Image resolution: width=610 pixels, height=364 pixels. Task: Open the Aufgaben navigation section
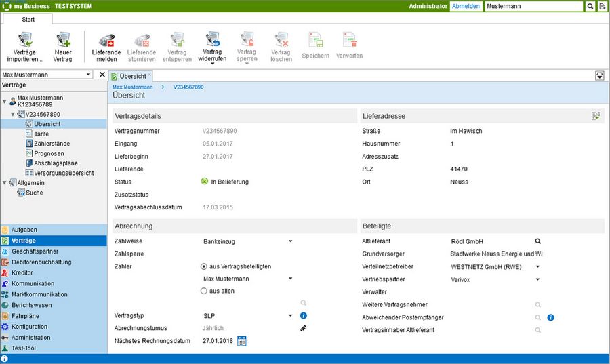54,230
